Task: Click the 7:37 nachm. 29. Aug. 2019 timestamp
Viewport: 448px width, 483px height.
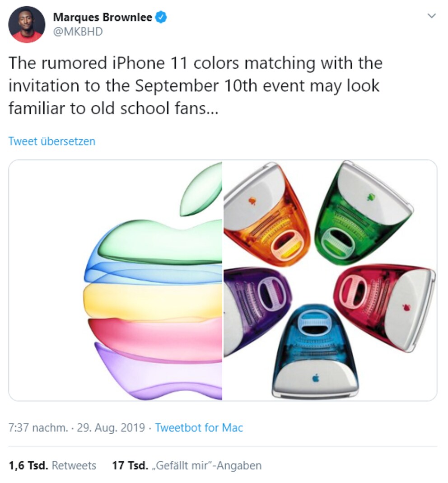Action: point(77,427)
